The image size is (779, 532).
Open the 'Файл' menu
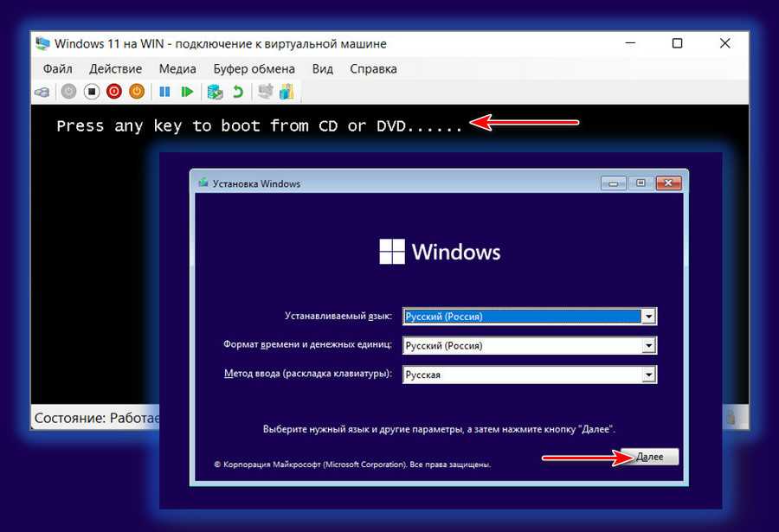pyautogui.click(x=57, y=69)
